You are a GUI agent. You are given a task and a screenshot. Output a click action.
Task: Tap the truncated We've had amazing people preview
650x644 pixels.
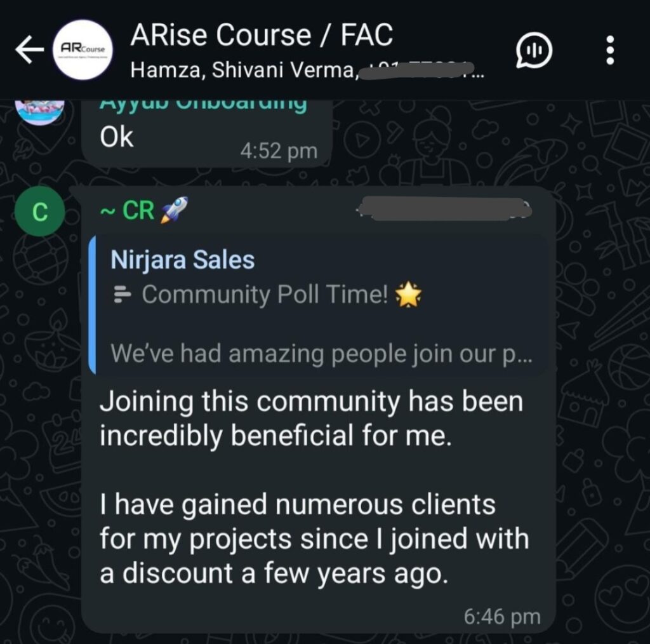tap(321, 354)
